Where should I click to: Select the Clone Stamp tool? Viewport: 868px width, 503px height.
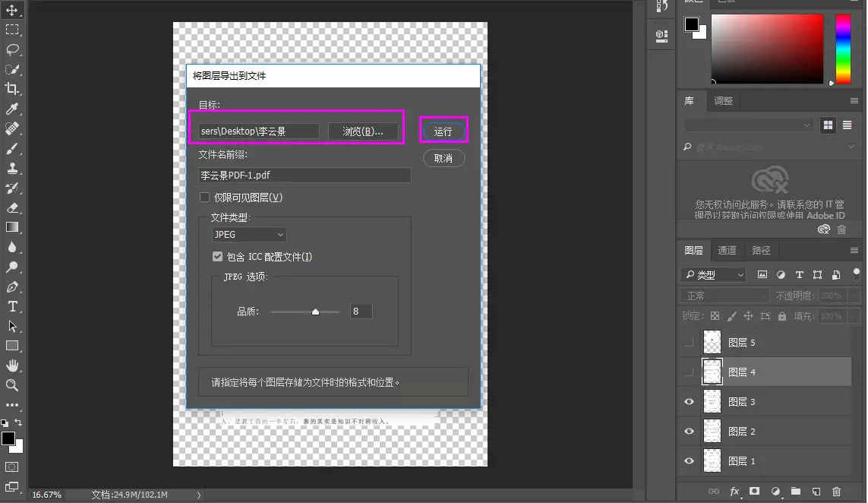click(x=12, y=168)
